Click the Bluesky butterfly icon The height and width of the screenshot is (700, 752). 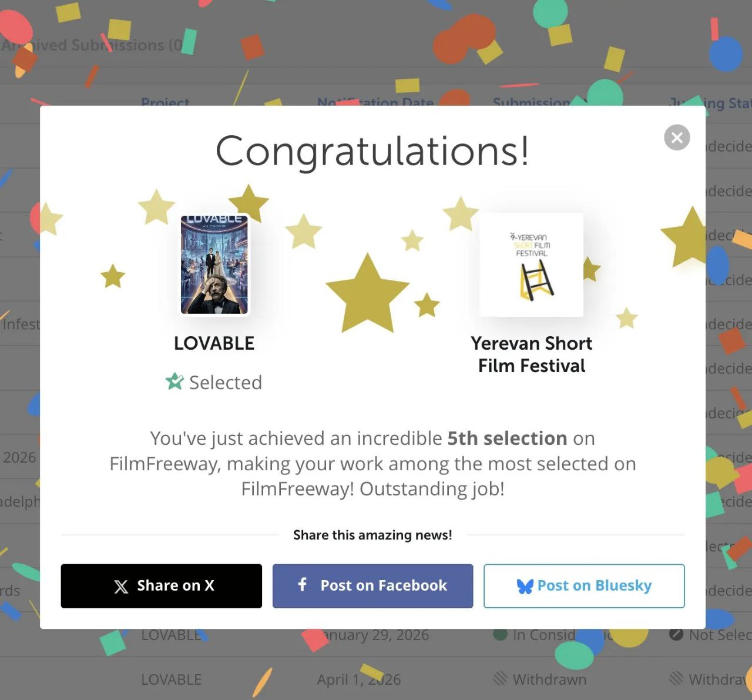coord(525,586)
